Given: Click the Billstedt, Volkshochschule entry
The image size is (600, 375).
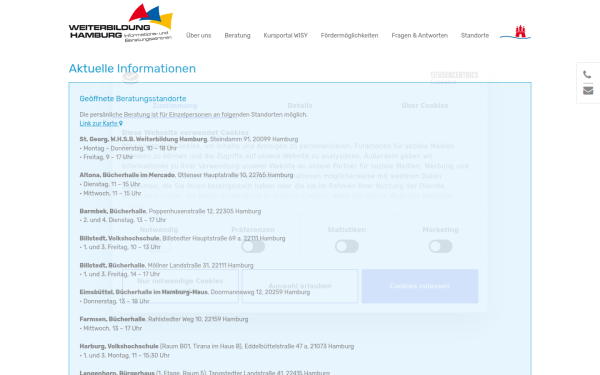Looking at the screenshot, I should pos(182,238).
